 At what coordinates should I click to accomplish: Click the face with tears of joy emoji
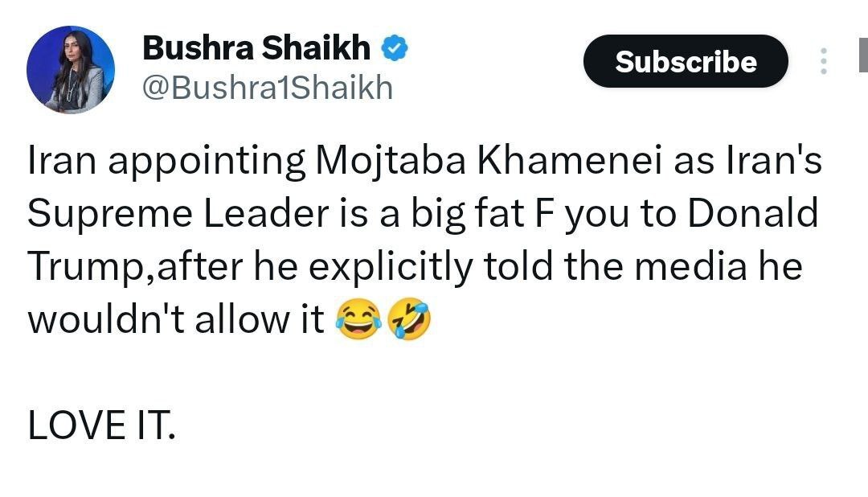pos(358,321)
